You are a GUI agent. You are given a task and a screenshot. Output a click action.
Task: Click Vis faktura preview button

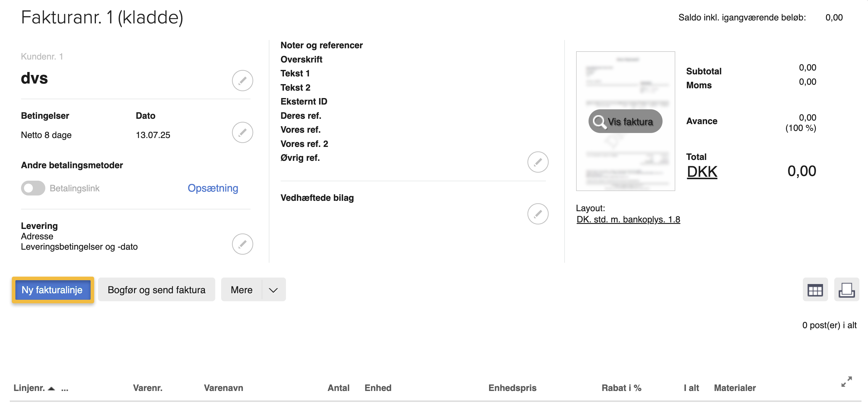(625, 121)
